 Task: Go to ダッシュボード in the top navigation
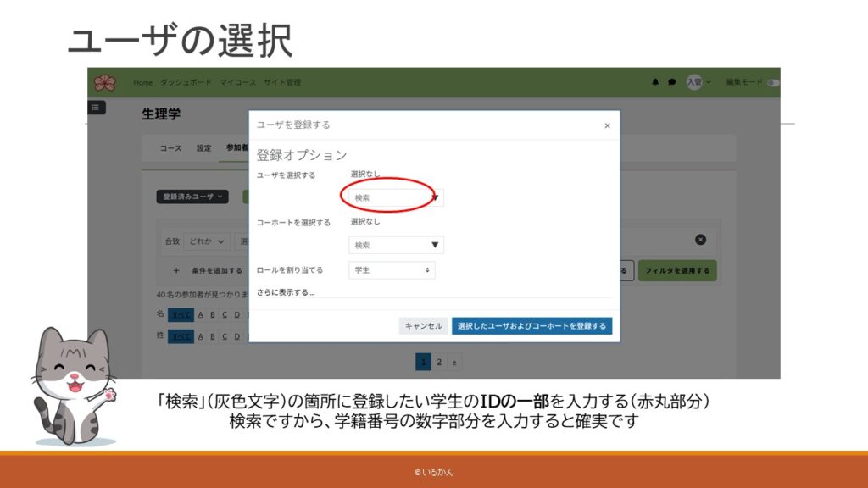point(186,82)
